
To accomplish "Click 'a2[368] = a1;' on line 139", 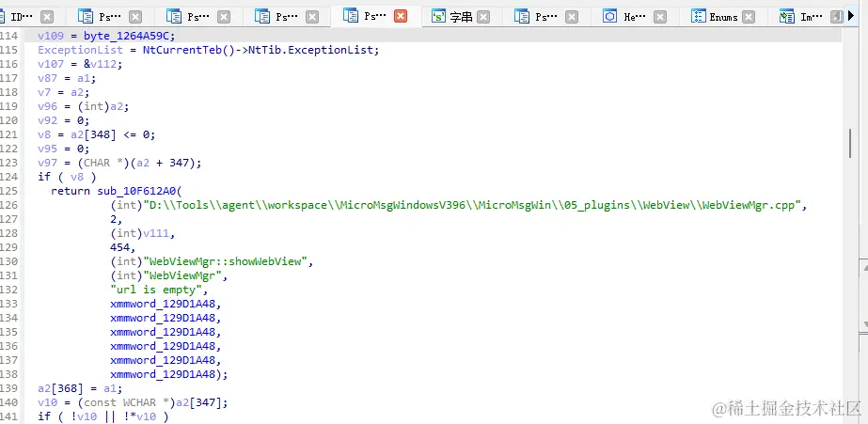I will click(80, 388).
